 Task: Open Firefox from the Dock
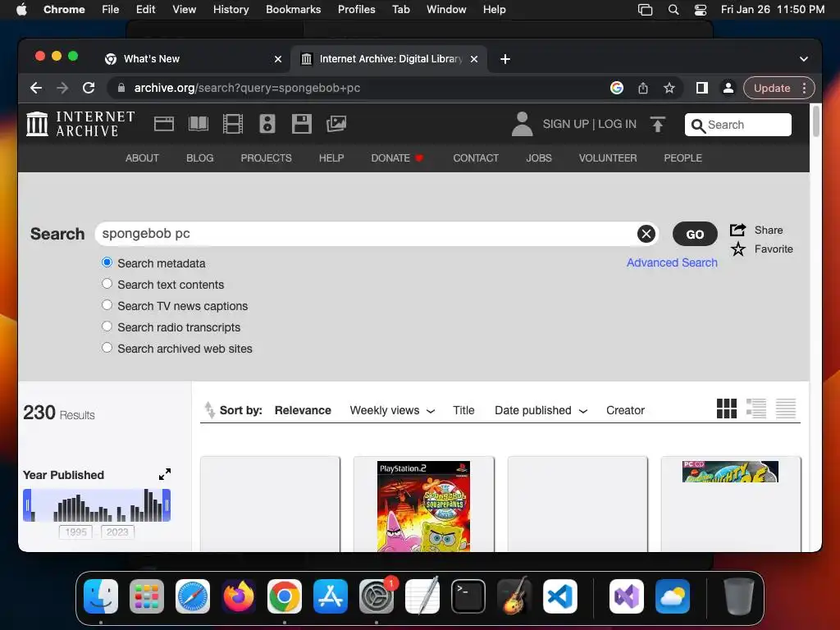pyautogui.click(x=239, y=596)
